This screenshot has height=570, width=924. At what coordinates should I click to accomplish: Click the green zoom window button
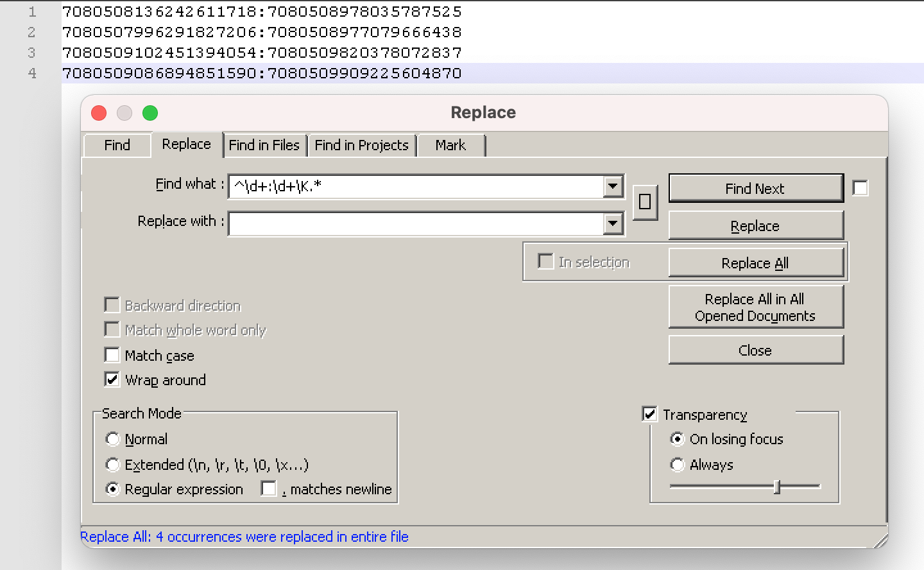(150, 113)
